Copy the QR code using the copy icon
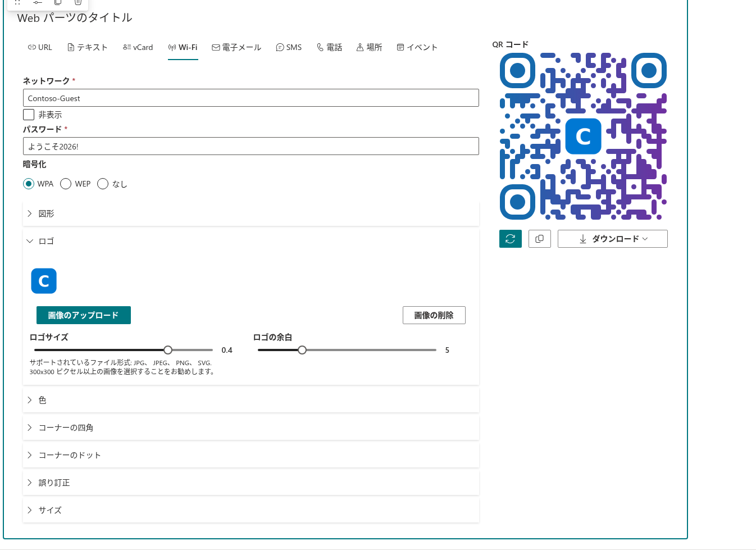This screenshot has height=550, width=756. 539,239
